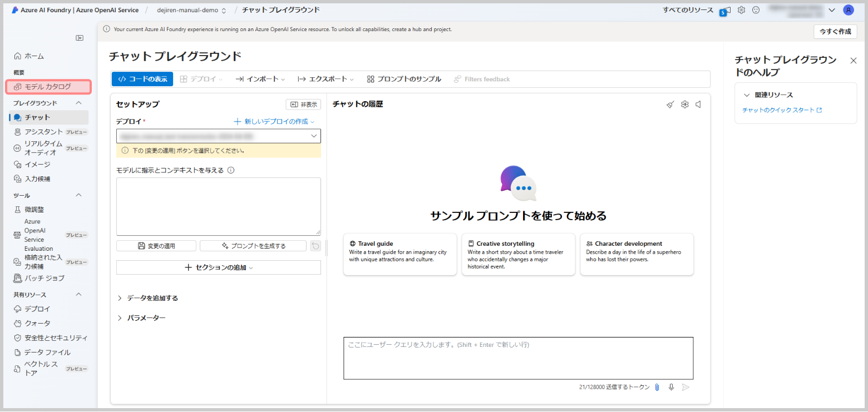Click 非表示 to hide setup panel
868x412 pixels.
303,105
